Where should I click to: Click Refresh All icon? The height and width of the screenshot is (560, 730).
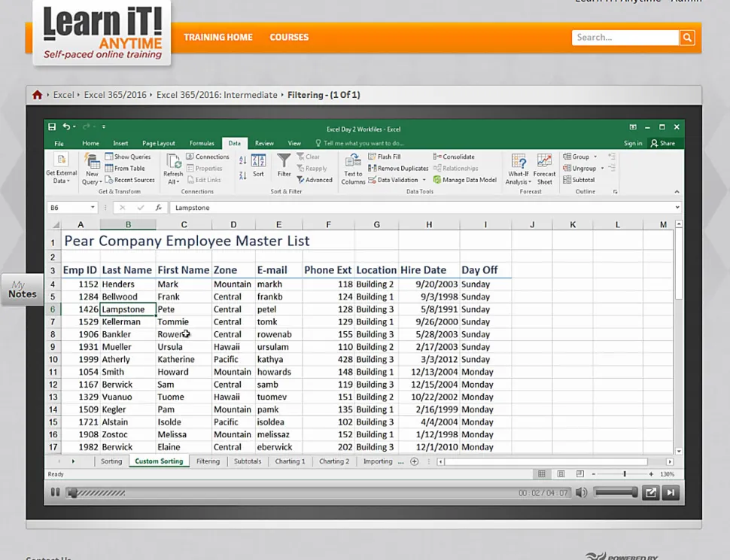[174, 161]
